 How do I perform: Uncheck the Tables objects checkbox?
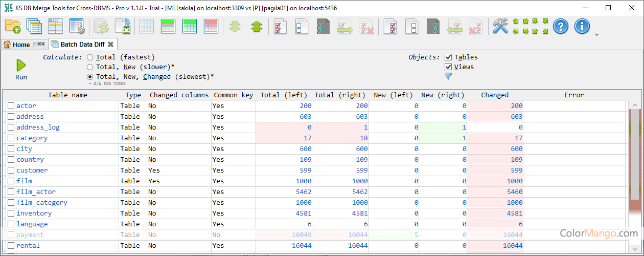tap(448, 57)
